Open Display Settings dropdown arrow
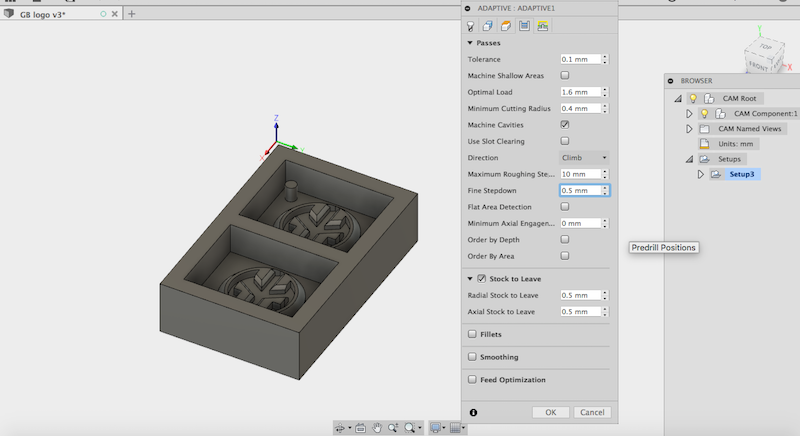800x436 pixels. (444, 428)
